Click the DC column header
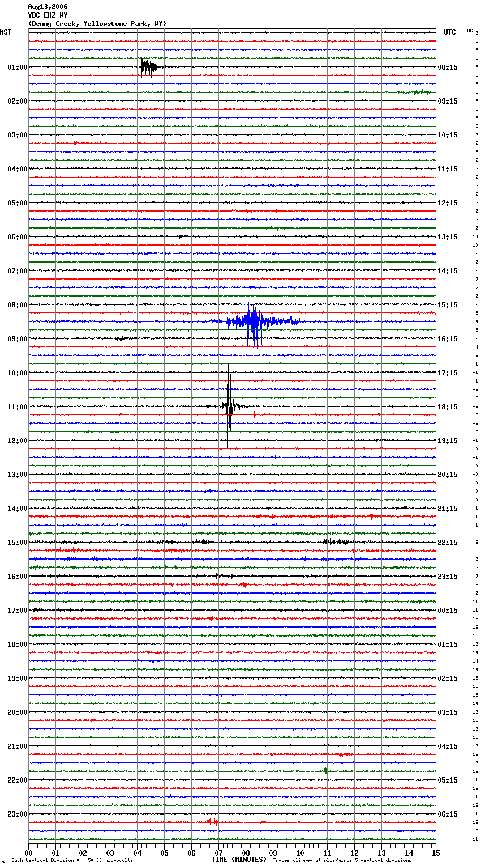The image size is (481, 868). (470, 31)
